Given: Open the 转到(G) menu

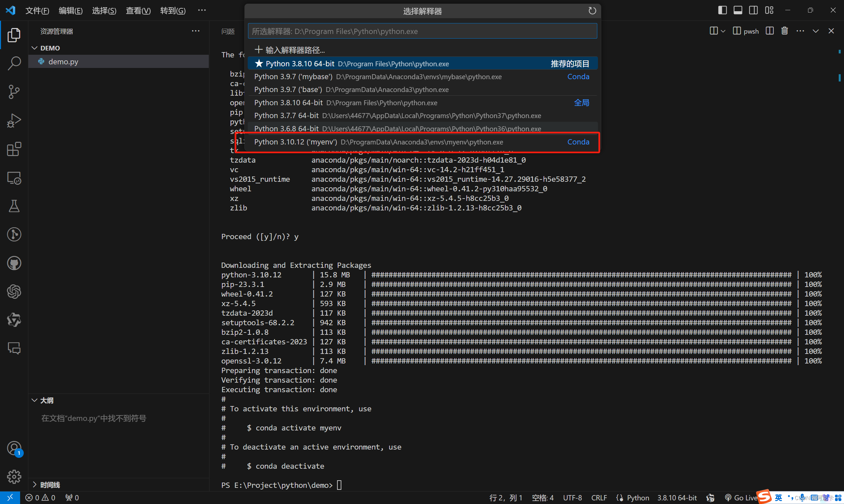Looking at the screenshot, I should (173, 11).
